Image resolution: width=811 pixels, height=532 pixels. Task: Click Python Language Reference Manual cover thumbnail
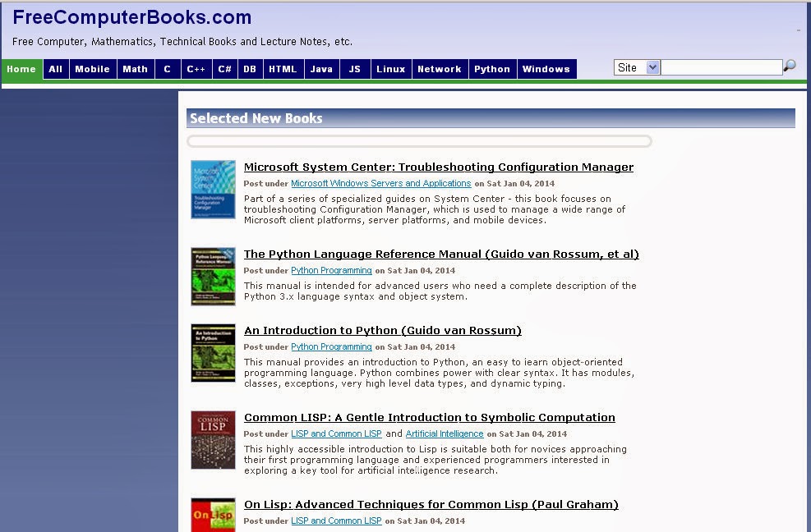[x=213, y=277]
